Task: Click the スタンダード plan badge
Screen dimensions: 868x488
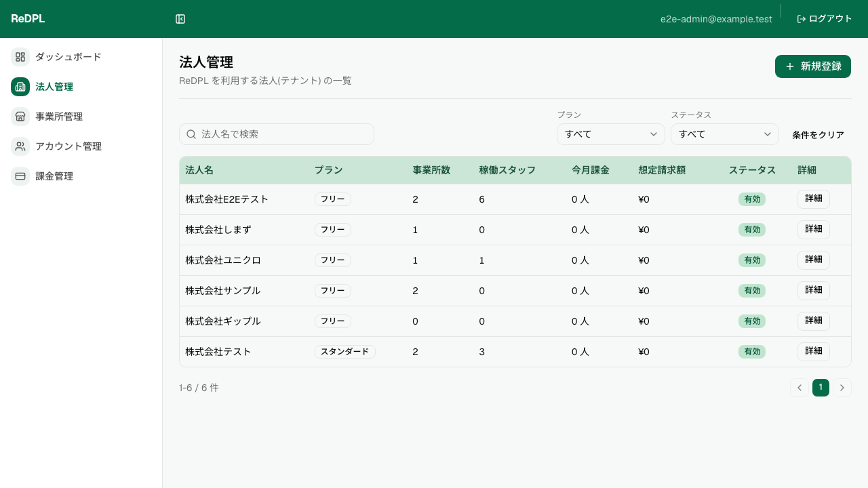Action: pyautogui.click(x=344, y=352)
